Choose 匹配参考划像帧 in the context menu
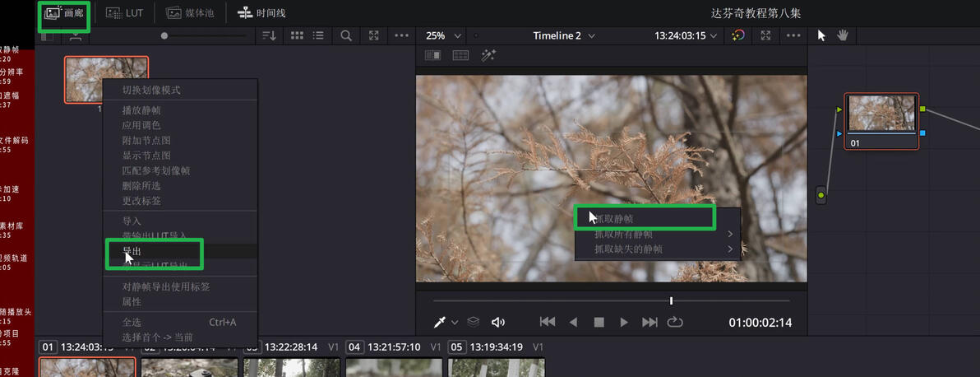The width and height of the screenshot is (980, 377). [x=156, y=170]
